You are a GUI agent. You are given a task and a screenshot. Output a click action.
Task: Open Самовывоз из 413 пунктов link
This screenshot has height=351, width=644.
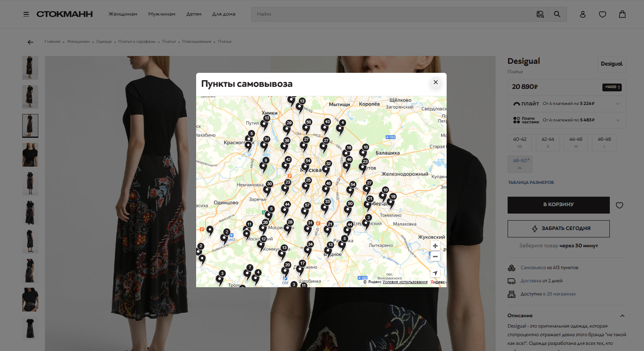549,268
